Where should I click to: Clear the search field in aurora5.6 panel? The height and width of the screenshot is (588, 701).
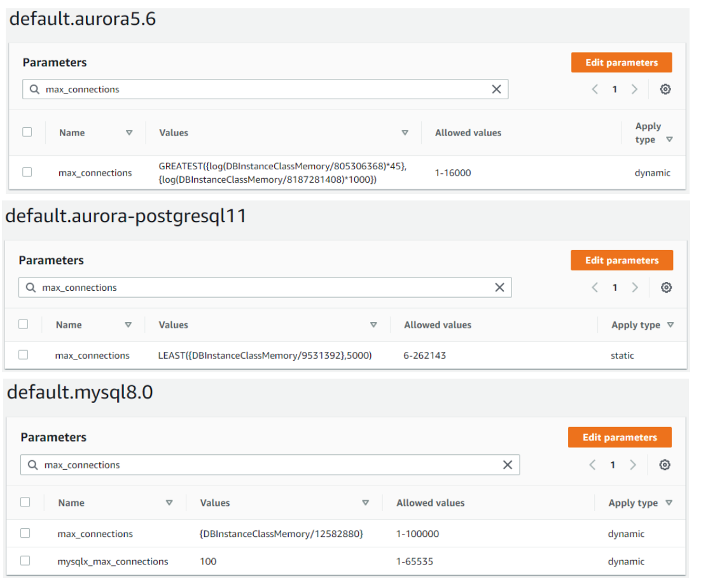[496, 90]
